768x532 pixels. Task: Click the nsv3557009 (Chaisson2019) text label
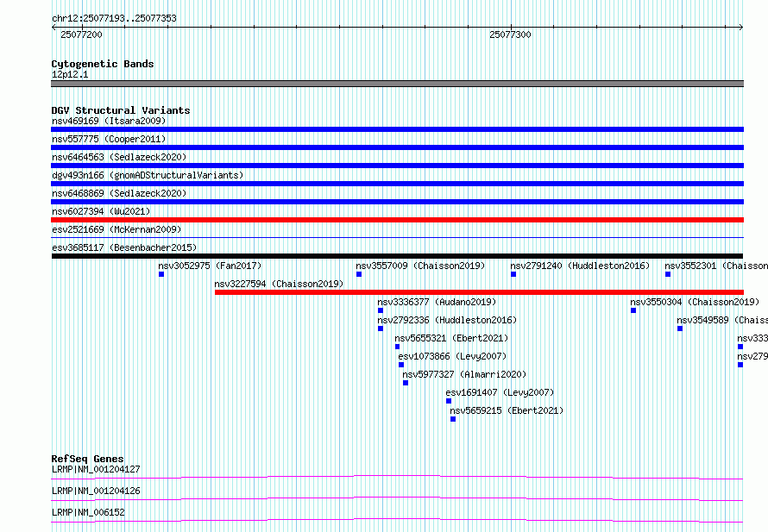tap(420, 266)
